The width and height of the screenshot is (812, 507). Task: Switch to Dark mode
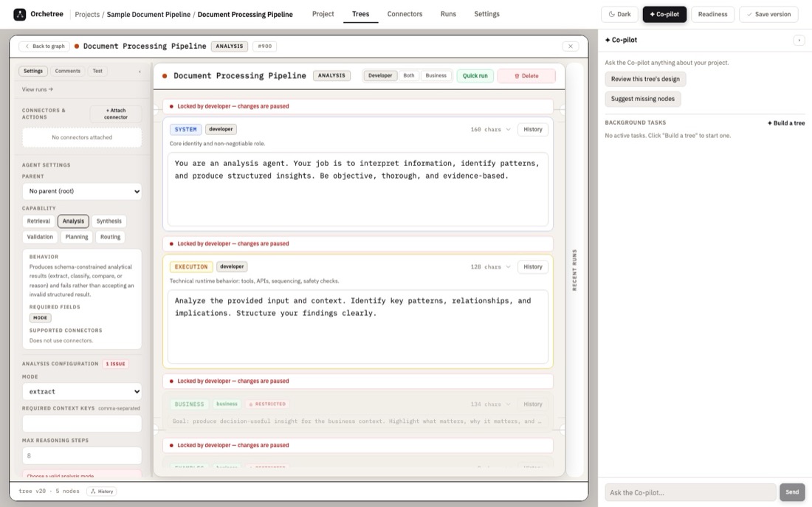pyautogui.click(x=619, y=15)
